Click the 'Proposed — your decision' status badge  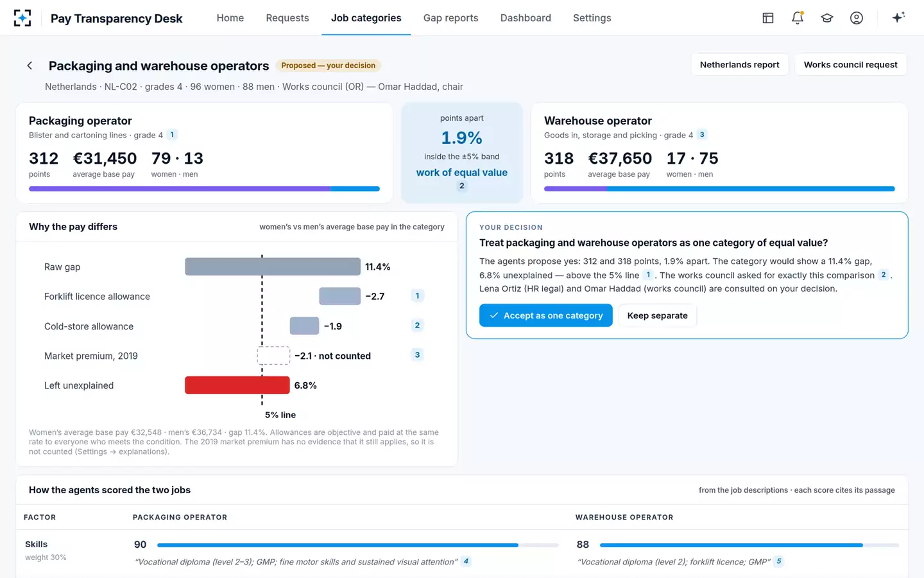click(x=329, y=66)
